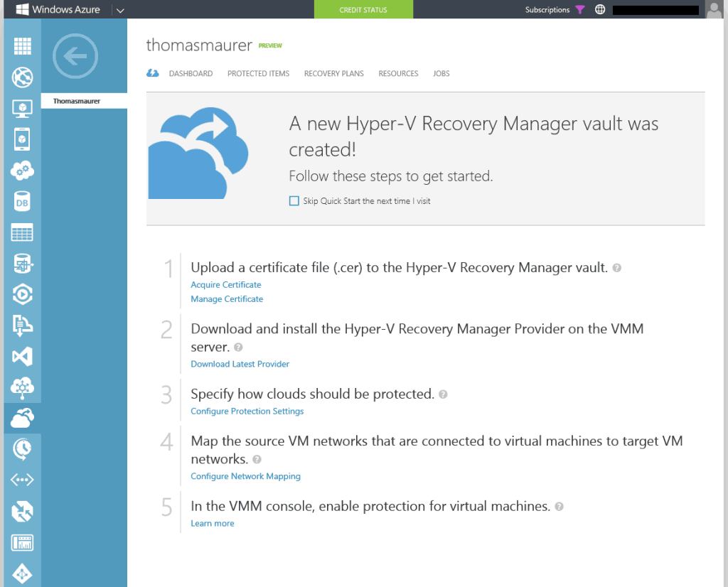
Task: Open Cloud Services gear-cloud icon in sidebar
Action: (22, 171)
